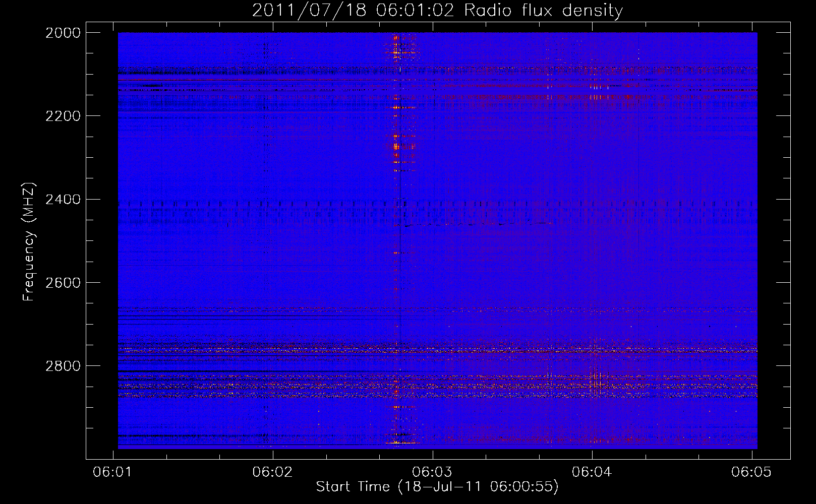This screenshot has height=504, width=816.
Task: Select the 2000 frequency axis label
Action: (x=63, y=33)
